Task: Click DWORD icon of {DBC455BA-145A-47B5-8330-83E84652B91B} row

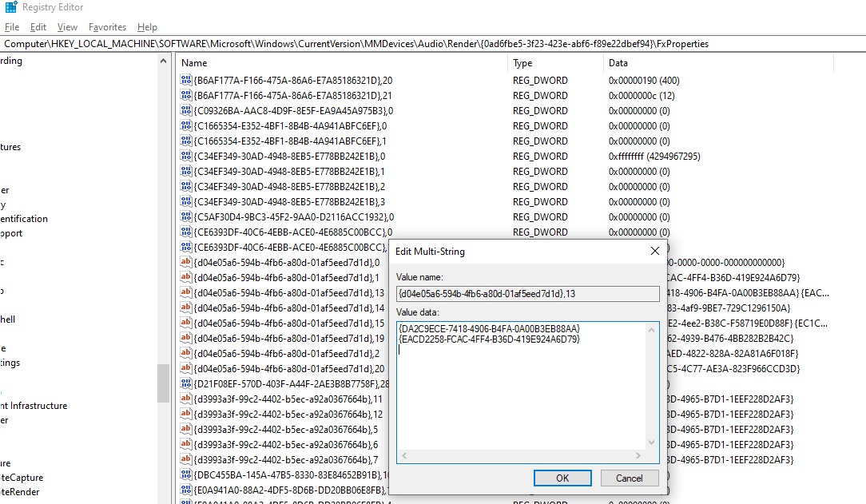Action: pos(186,474)
